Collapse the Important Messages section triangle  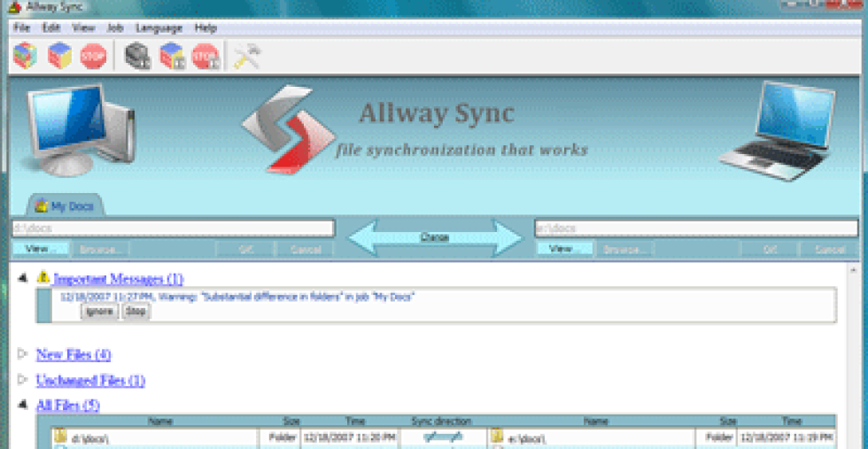tap(23, 278)
